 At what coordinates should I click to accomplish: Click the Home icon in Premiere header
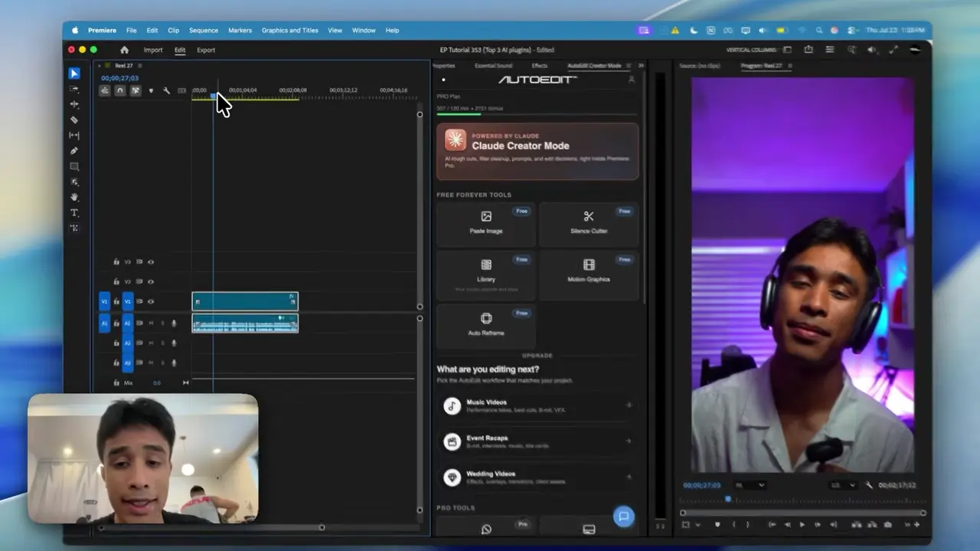coord(124,50)
